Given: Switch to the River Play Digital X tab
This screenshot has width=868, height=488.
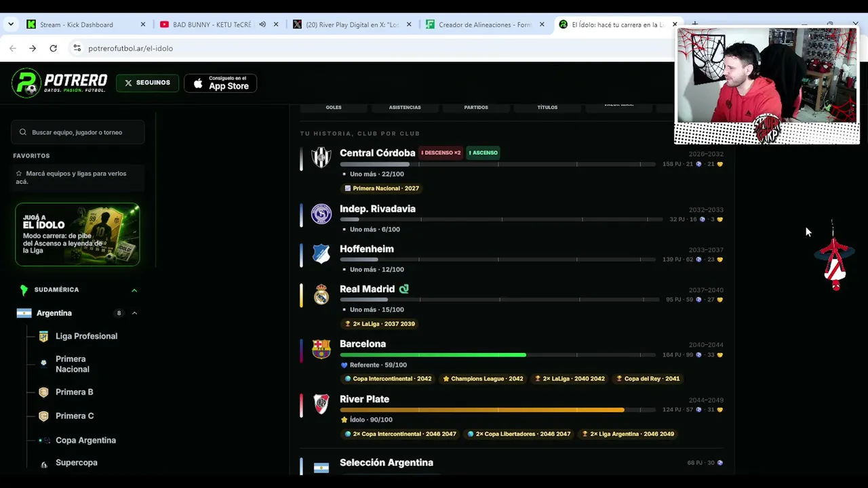Looking at the screenshot, I should (353, 24).
